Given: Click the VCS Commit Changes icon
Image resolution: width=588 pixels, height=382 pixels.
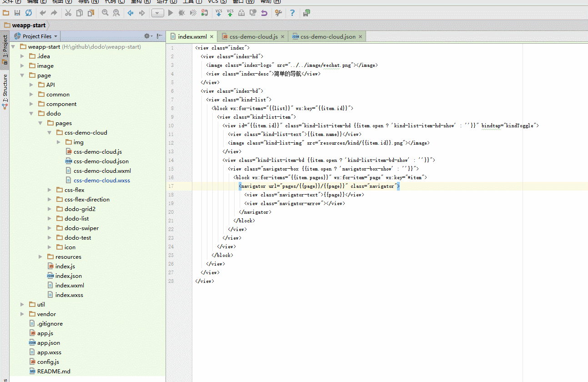Looking at the screenshot, I should pos(230,13).
